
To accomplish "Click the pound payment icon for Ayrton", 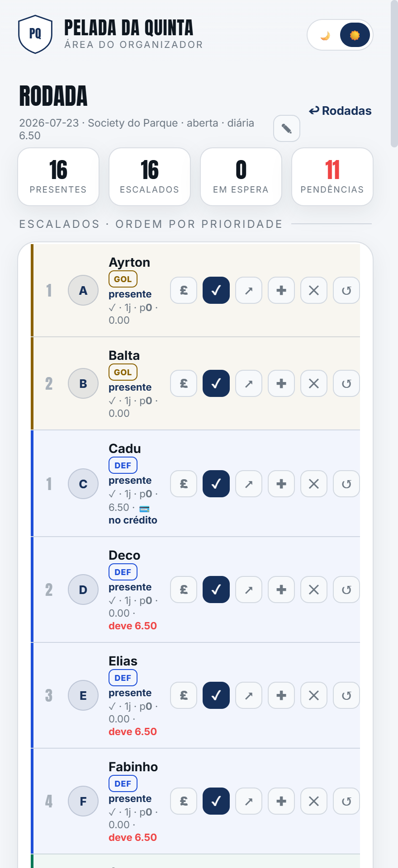I will point(184,290).
